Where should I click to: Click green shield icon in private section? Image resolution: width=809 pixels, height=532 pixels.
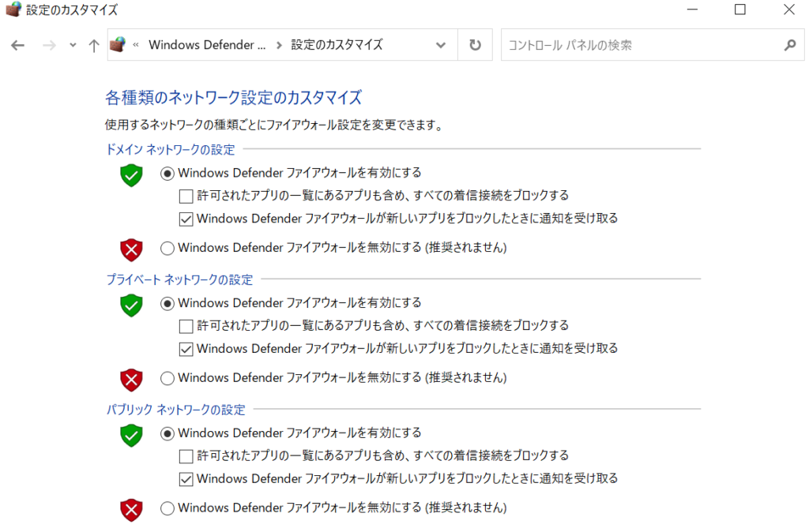(x=132, y=305)
